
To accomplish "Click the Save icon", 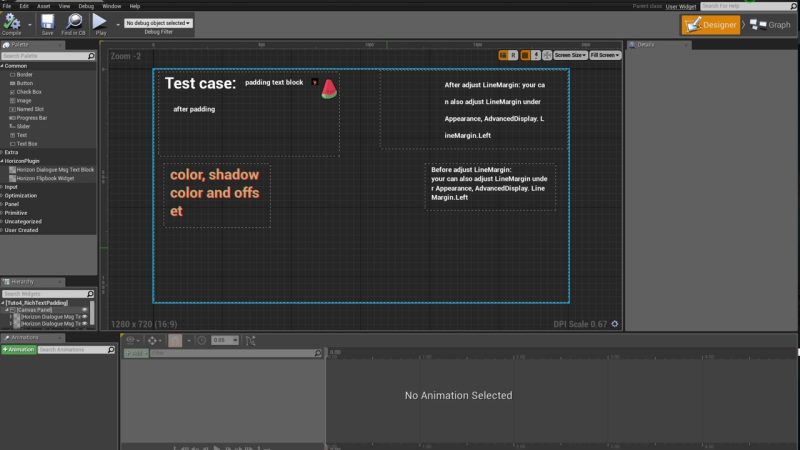I will [x=47, y=22].
